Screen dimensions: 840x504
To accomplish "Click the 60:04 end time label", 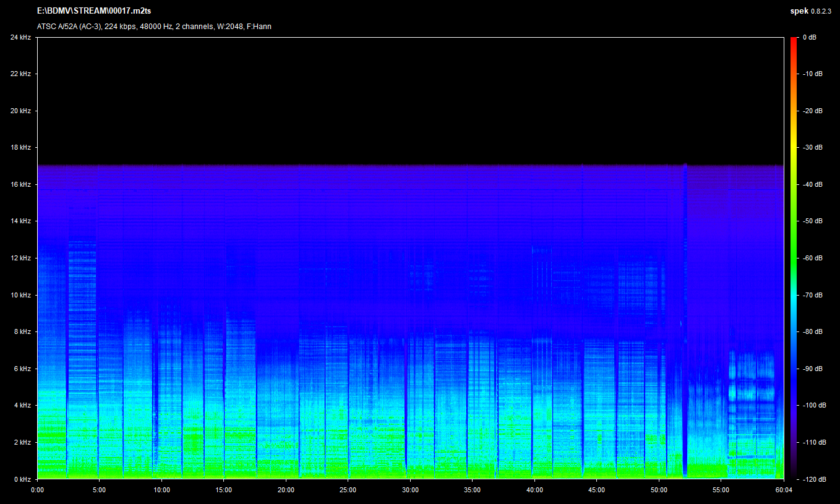I will point(784,490).
